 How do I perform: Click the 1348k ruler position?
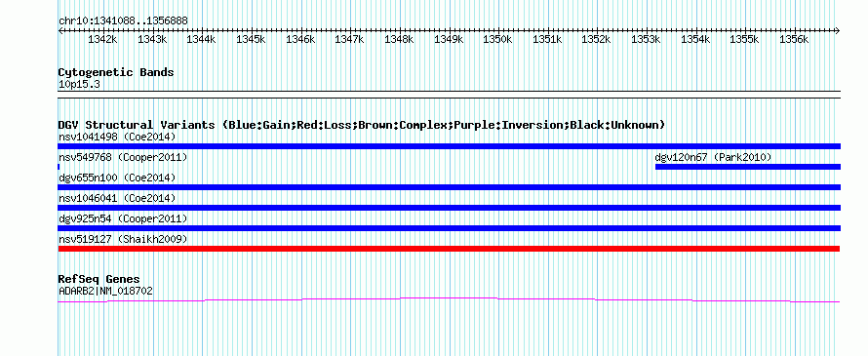pos(399,40)
